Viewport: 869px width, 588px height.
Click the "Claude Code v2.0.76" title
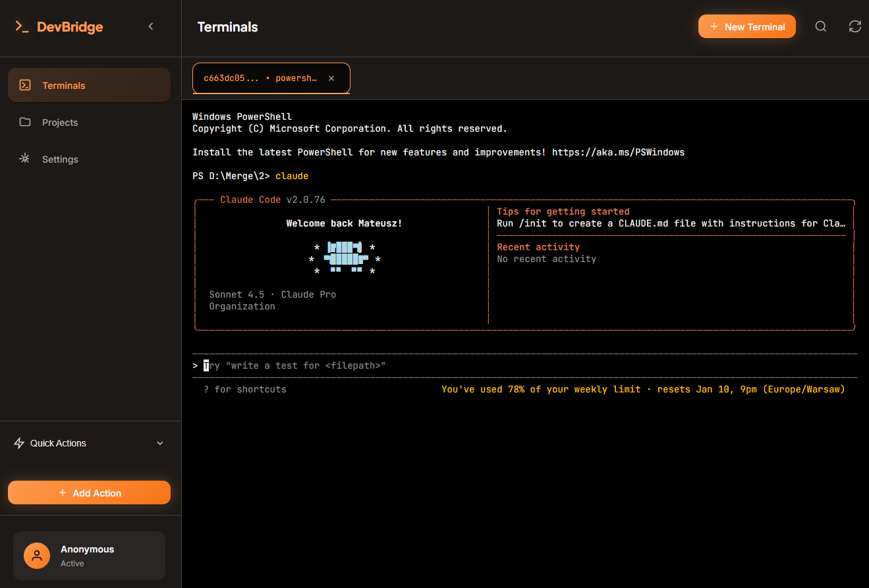273,200
